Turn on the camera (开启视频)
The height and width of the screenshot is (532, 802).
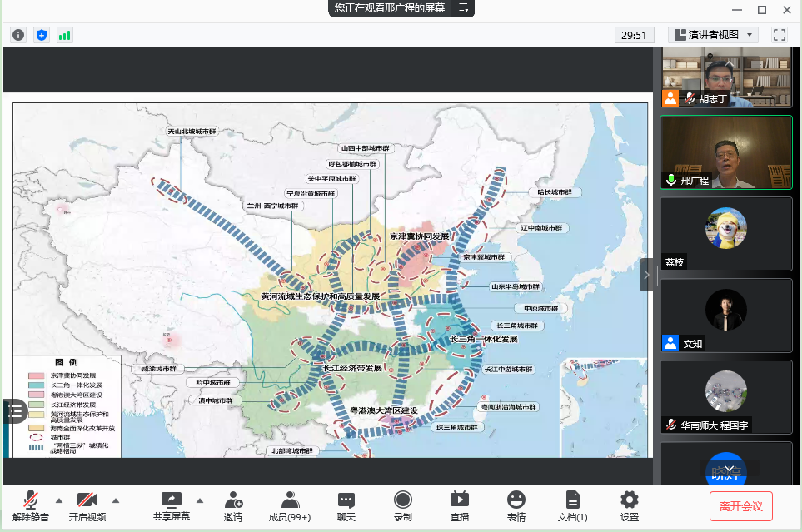pos(87,505)
